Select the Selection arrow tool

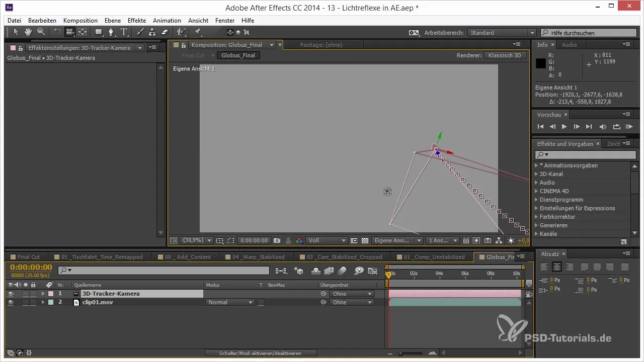[x=16, y=32]
